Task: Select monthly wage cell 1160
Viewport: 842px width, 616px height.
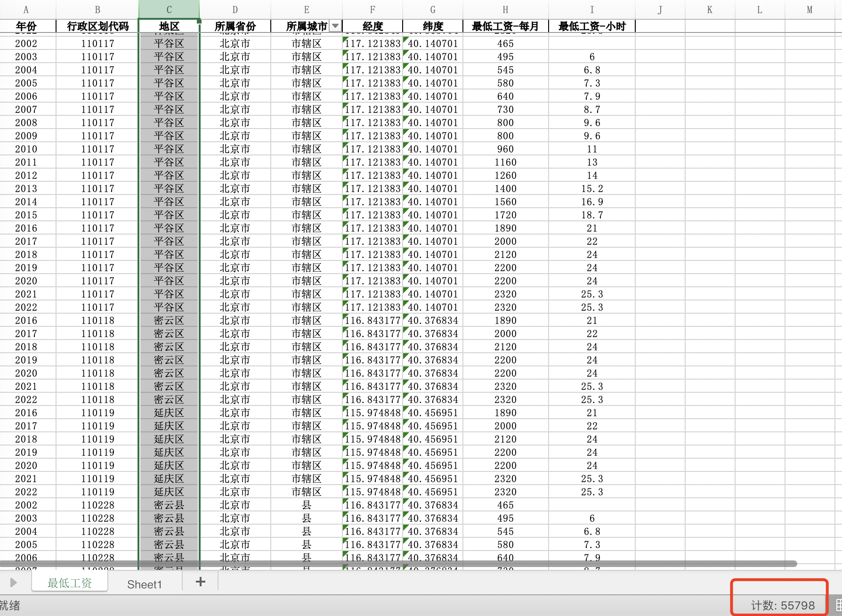Action: click(505, 162)
